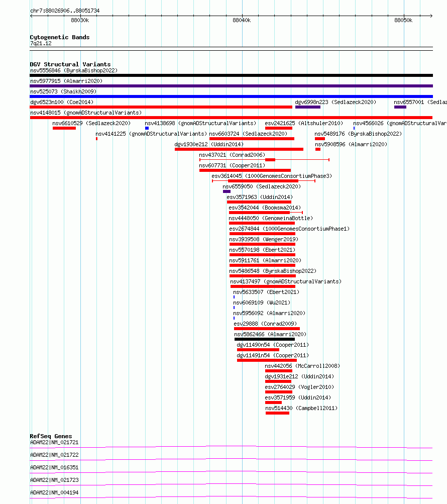The image size is (447, 504).
Task: Open the ADAM22|NM_021723 gene label
Action: 54,480
